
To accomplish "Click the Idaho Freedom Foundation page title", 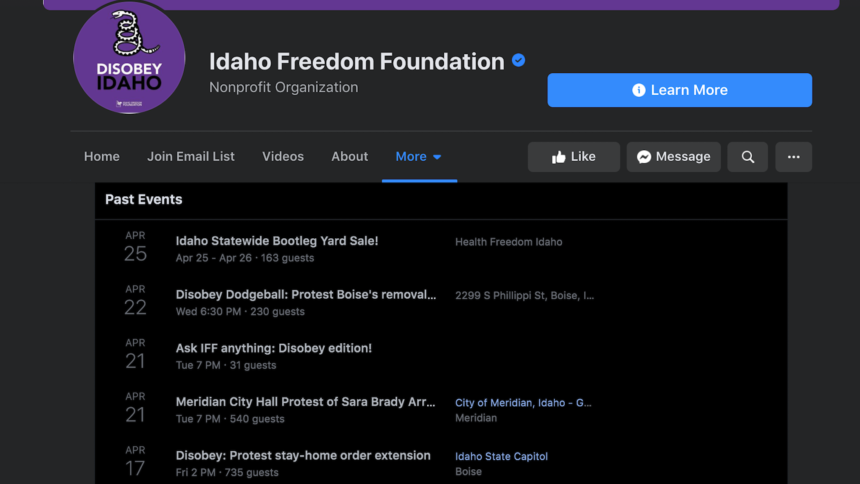I will tap(357, 61).
